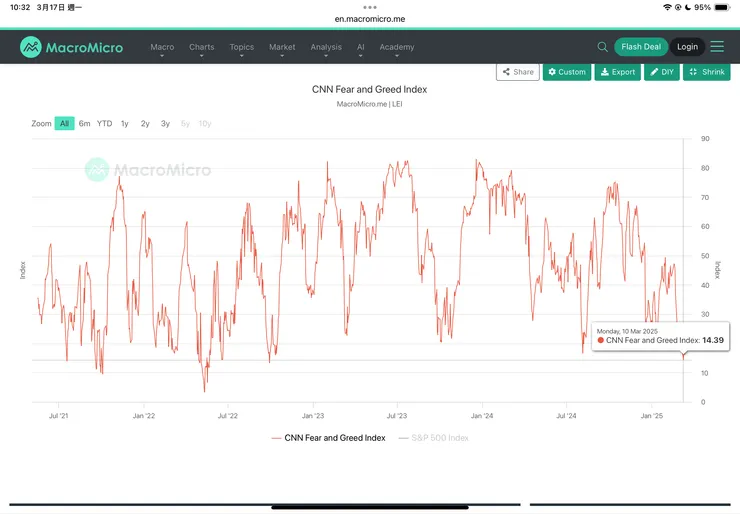Screen dimensions: 740x514
Task: Click the MacroMicro.me | LEI subtitle
Action: 370,104
